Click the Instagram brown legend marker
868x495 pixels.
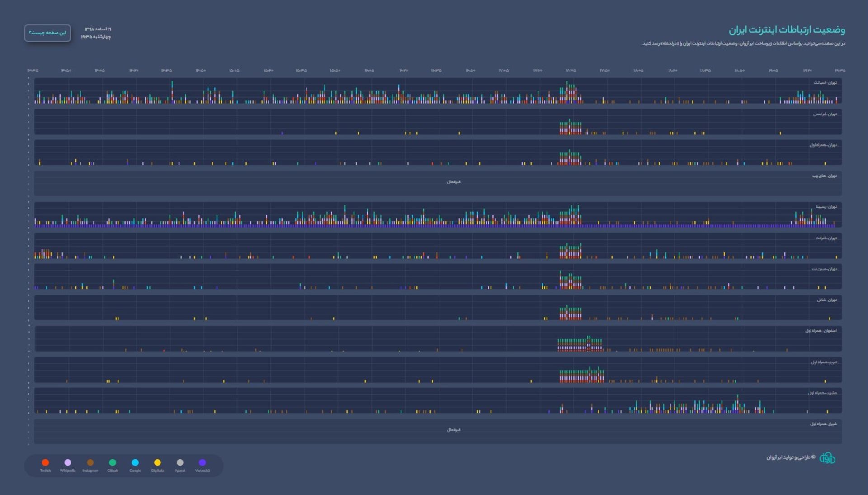pos(90,462)
